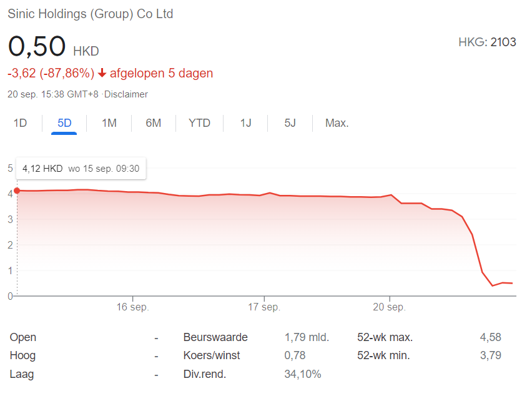Switch to the 5D chart tab
Image resolution: width=532 pixels, height=396 pixels.
[x=64, y=123]
